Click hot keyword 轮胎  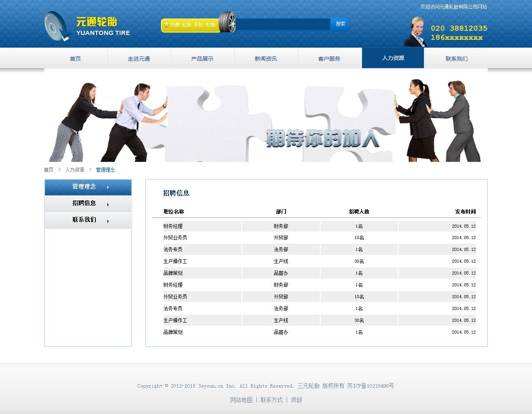[187, 24]
